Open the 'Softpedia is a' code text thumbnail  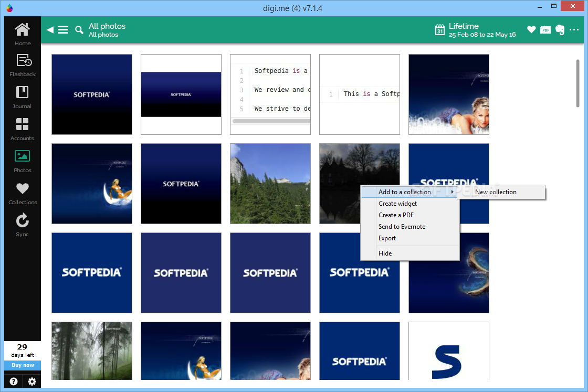(270, 94)
